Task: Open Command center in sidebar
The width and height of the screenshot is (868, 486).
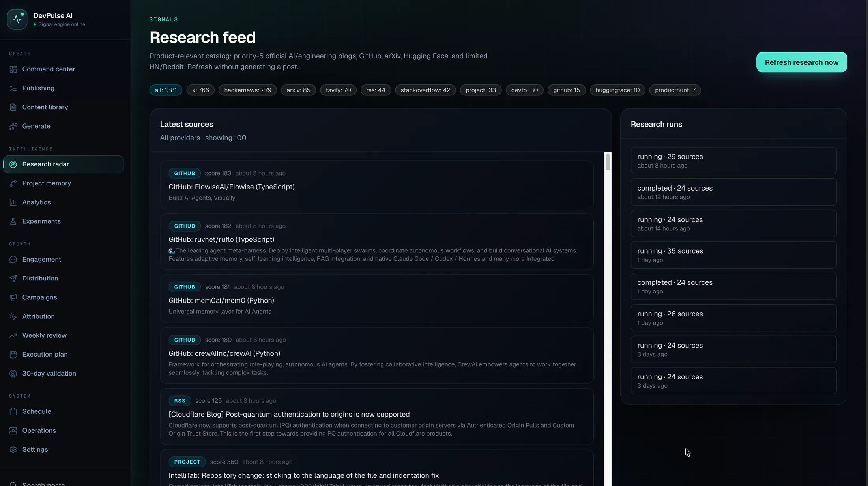Action: point(64,69)
